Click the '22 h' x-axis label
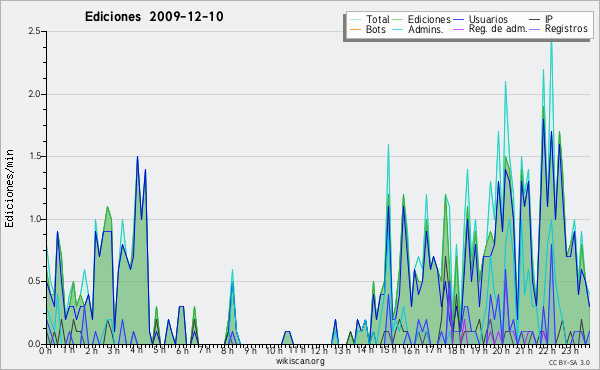This screenshot has height=370, width=600. (x=547, y=351)
